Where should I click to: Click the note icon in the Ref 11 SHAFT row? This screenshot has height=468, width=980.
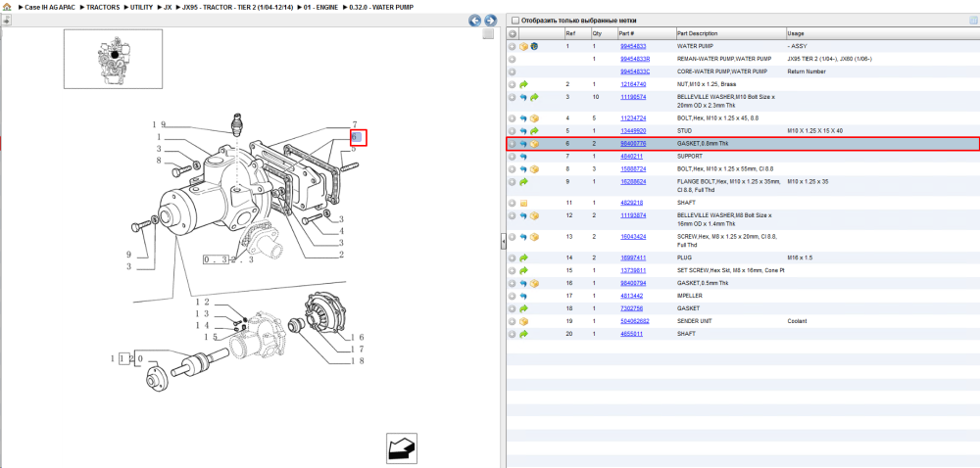click(523, 203)
